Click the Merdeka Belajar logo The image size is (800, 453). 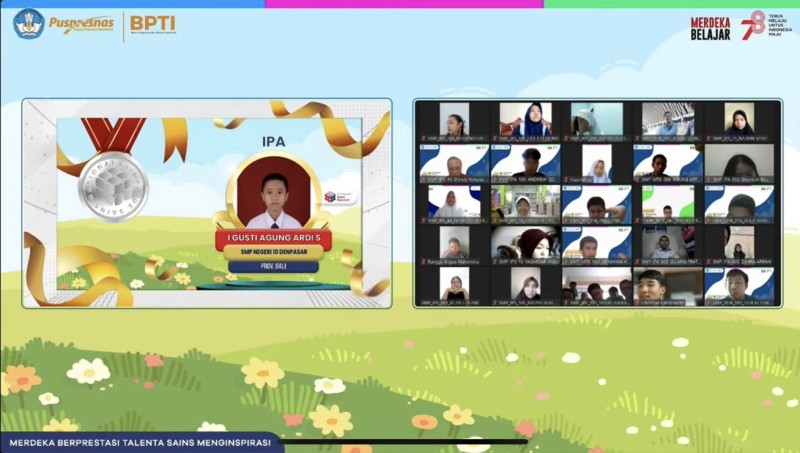(x=710, y=27)
